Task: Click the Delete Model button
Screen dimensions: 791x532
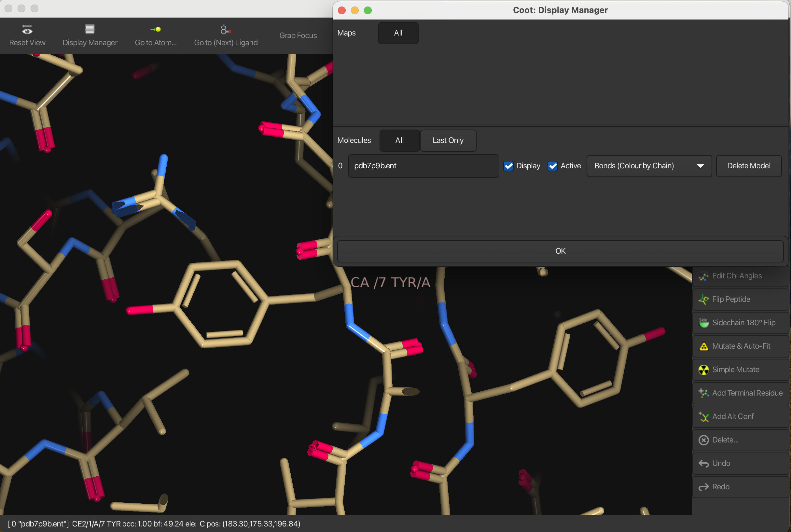Action: click(748, 166)
